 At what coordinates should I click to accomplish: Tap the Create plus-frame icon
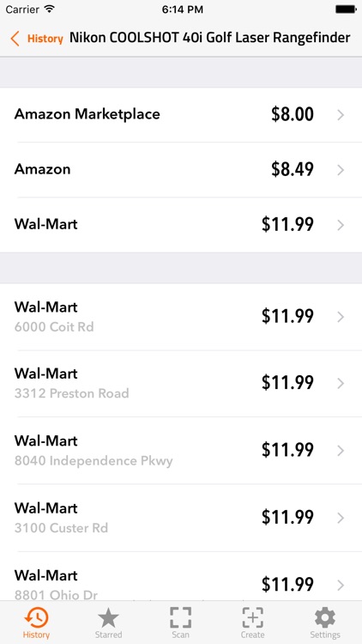point(252,617)
